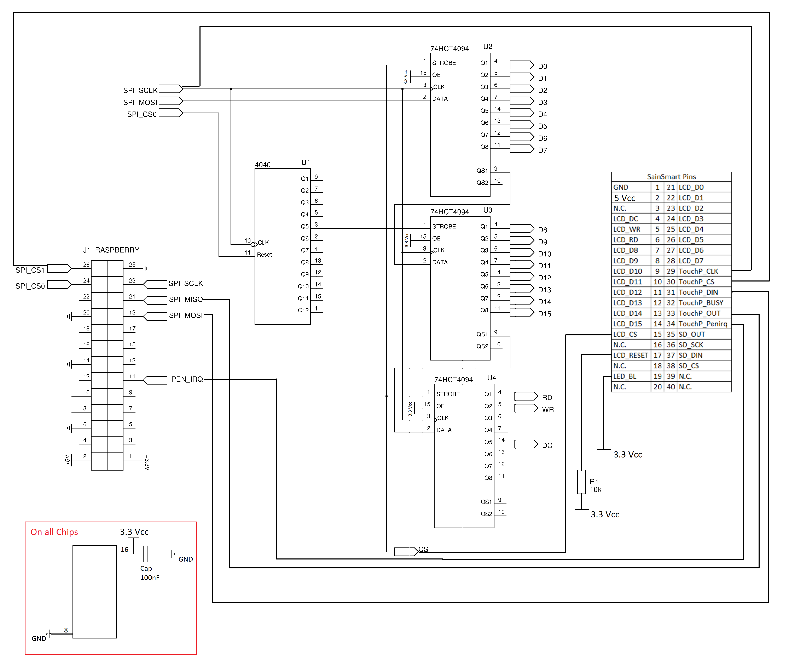812x665 pixels.
Task: Click the ground symbol at J1 pin 25
Action: coord(144,268)
